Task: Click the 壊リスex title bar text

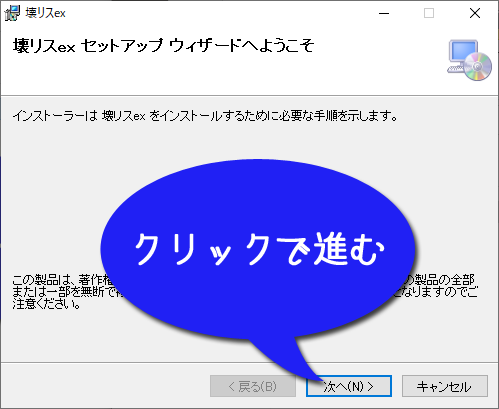Action: [45, 13]
